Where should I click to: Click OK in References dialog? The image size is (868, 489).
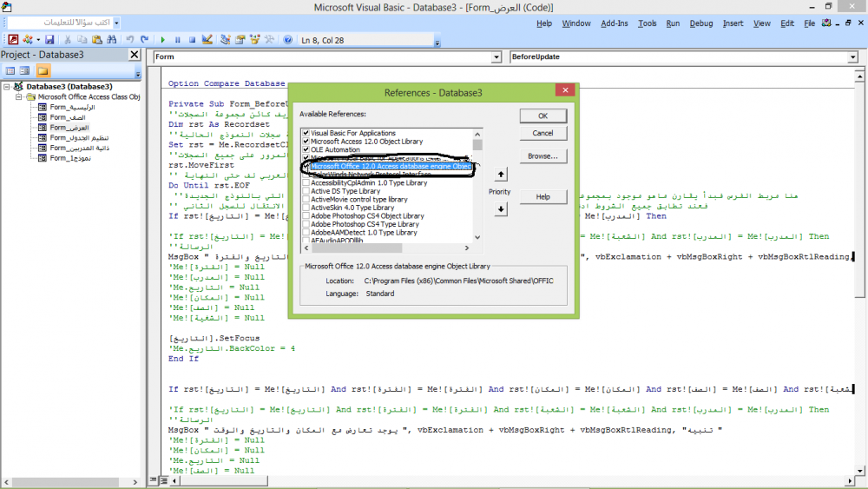click(x=543, y=116)
